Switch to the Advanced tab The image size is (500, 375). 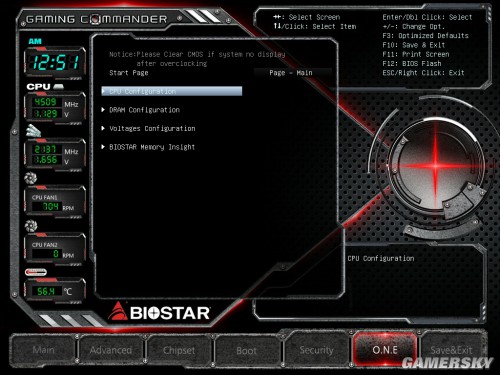(x=111, y=350)
